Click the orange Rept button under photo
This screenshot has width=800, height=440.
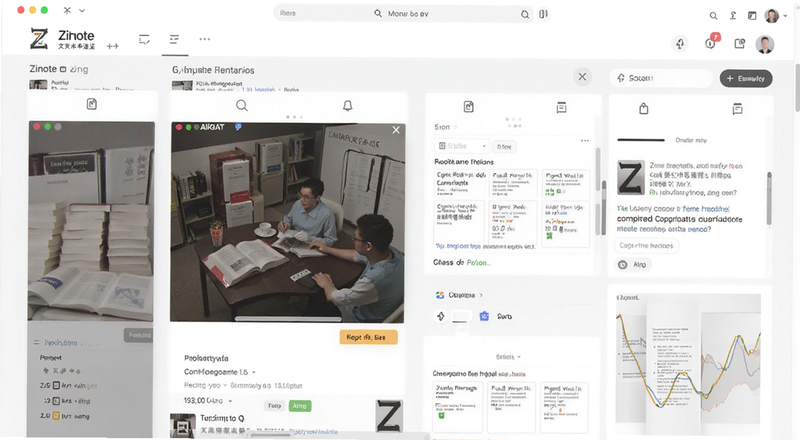point(368,337)
